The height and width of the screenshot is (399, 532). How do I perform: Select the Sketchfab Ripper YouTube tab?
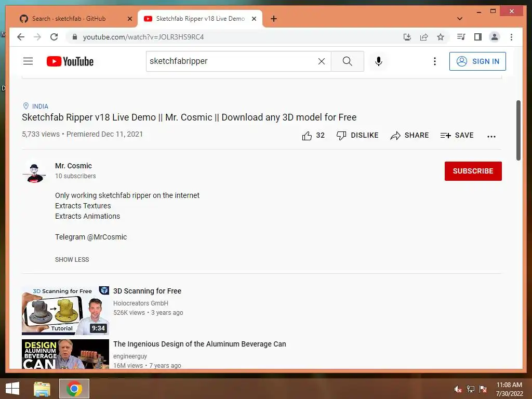[200, 19]
